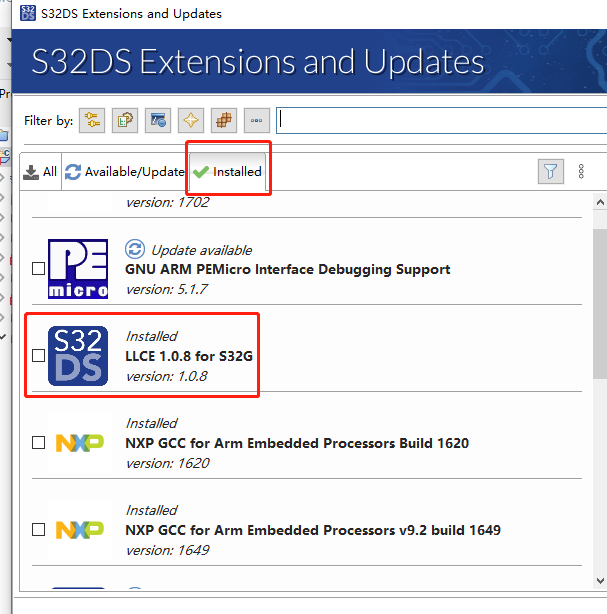Image resolution: width=607 pixels, height=614 pixels.
Task: Click 'version: 1.0.8' text
Action: pyautogui.click(x=166, y=376)
